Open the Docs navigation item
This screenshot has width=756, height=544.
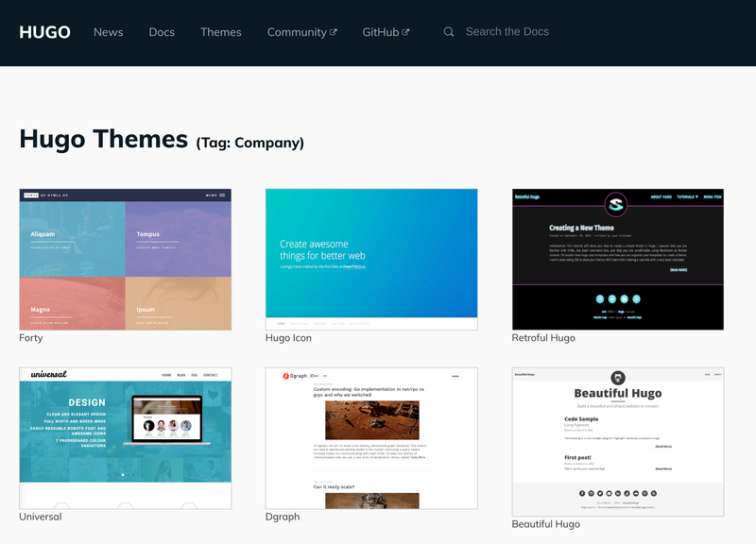coord(161,31)
